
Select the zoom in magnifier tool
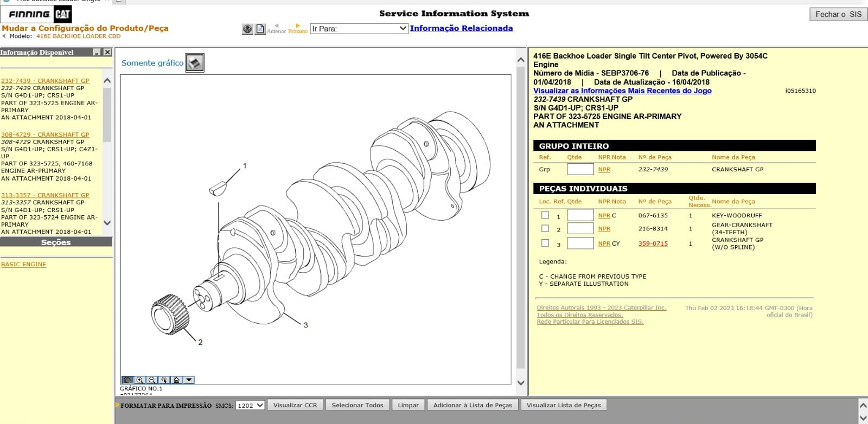tap(140, 380)
